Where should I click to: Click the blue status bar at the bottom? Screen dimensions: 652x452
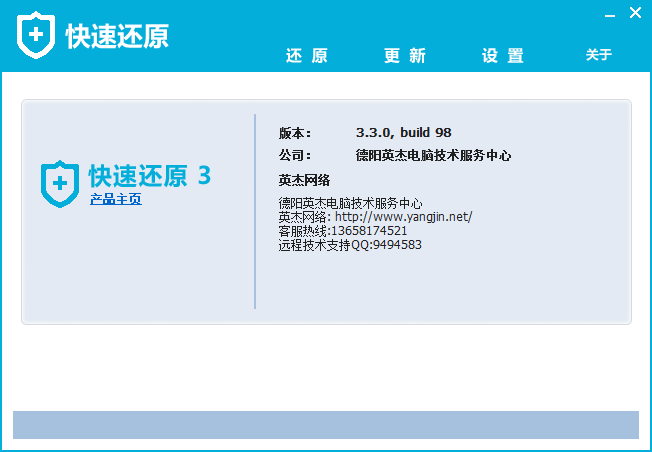tap(325, 424)
